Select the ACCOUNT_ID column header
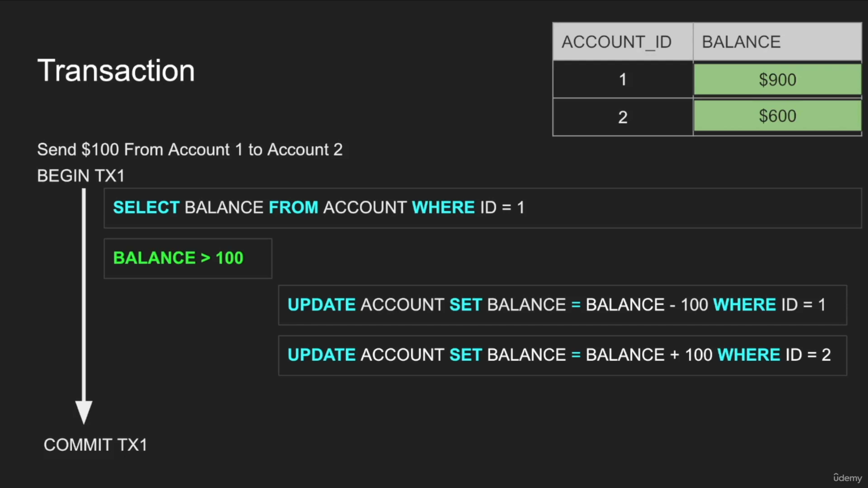The image size is (868, 488). pos(616,42)
